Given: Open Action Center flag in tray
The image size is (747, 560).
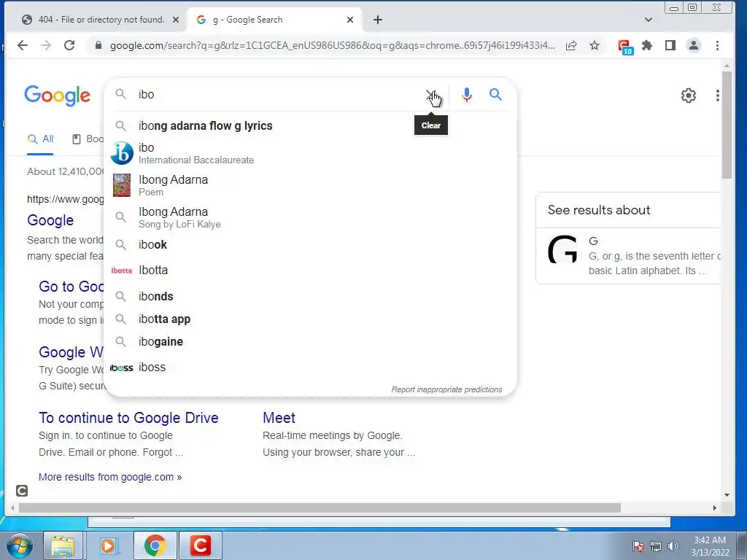Looking at the screenshot, I should tap(638, 546).
